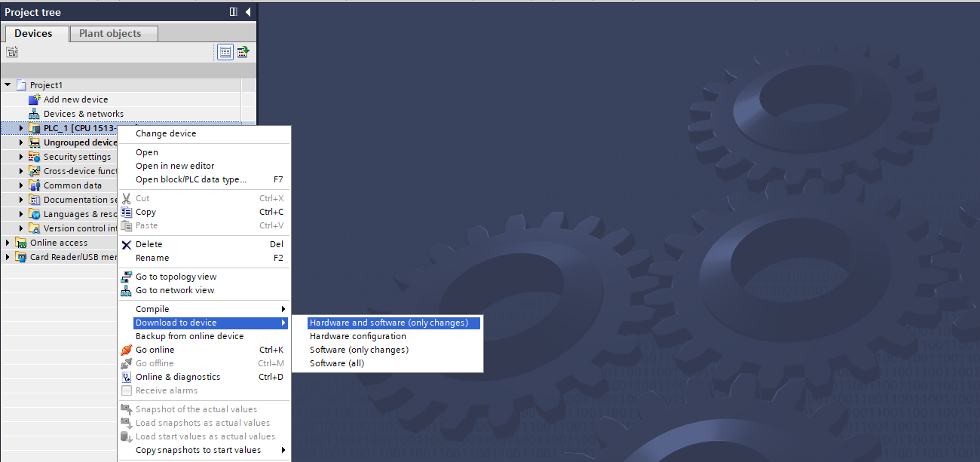Click the Go to topology view icon
The width and height of the screenshot is (980, 462).
(x=127, y=277)
